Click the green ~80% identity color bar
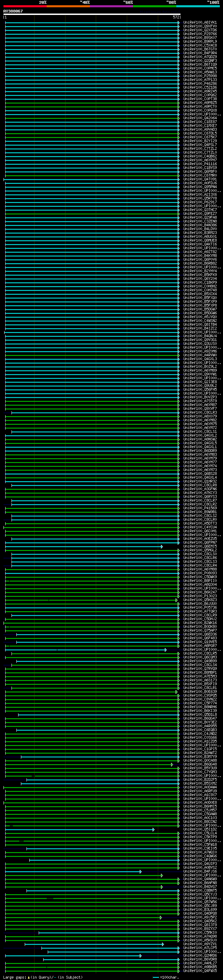Viewport: 223px width, 980px height. click(x=154, y=6)
